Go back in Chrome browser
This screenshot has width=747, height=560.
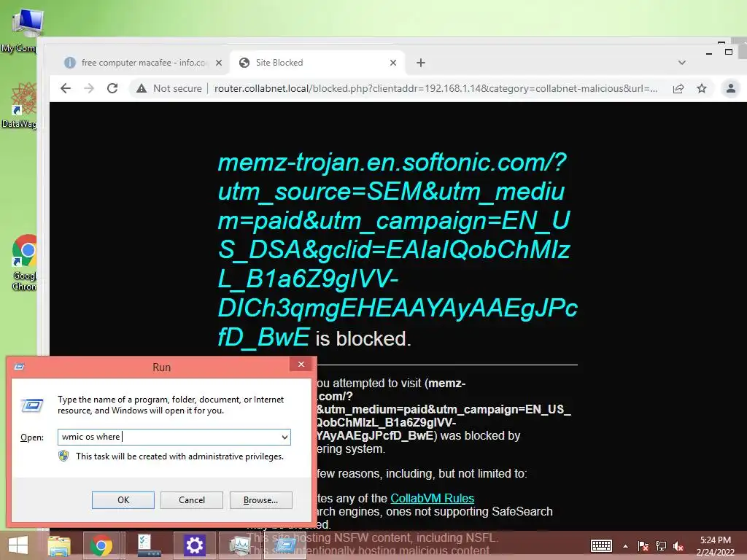pyautogui.click(x=66, y=88)
